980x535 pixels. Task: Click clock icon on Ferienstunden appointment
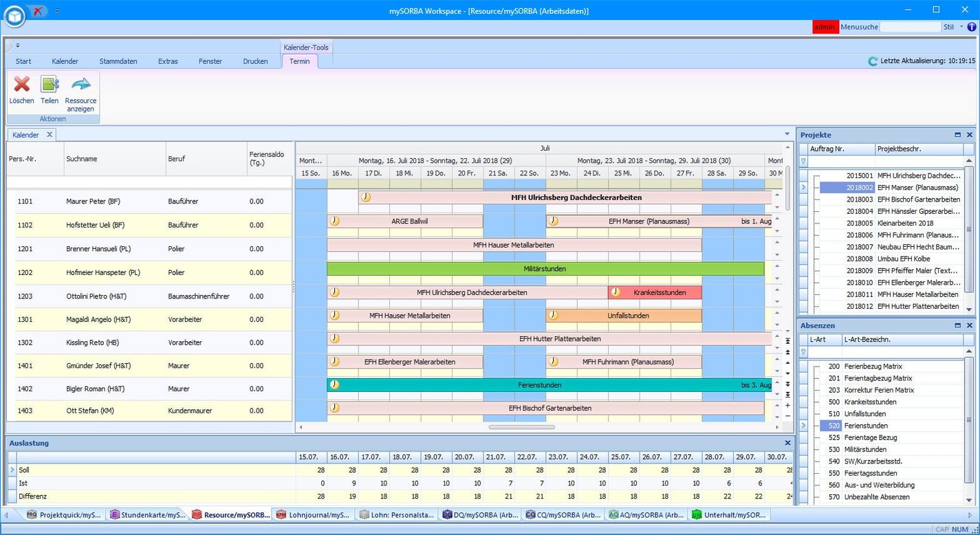click(335, 384)
